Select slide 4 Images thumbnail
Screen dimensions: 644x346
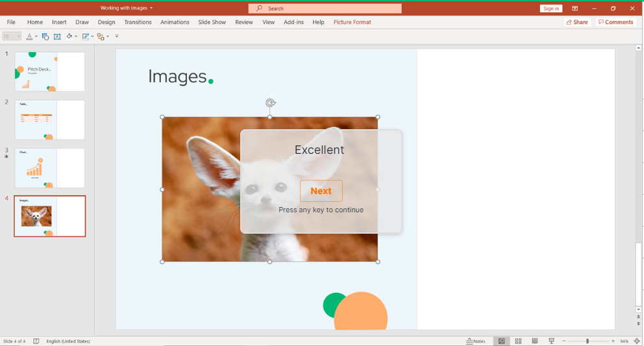tap(50, 216)
